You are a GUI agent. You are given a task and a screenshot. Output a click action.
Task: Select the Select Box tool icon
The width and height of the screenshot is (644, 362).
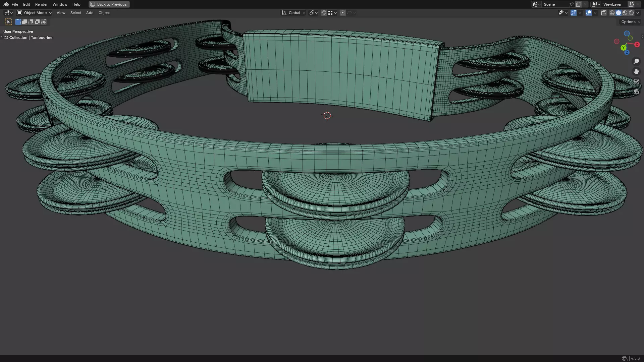[x=8, y=22]
